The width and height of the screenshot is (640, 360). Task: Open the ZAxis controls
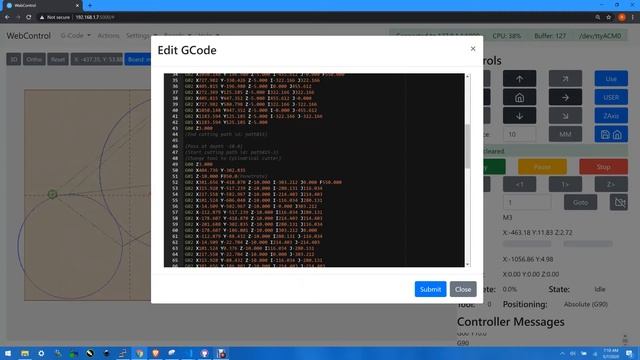coord(611,116)
